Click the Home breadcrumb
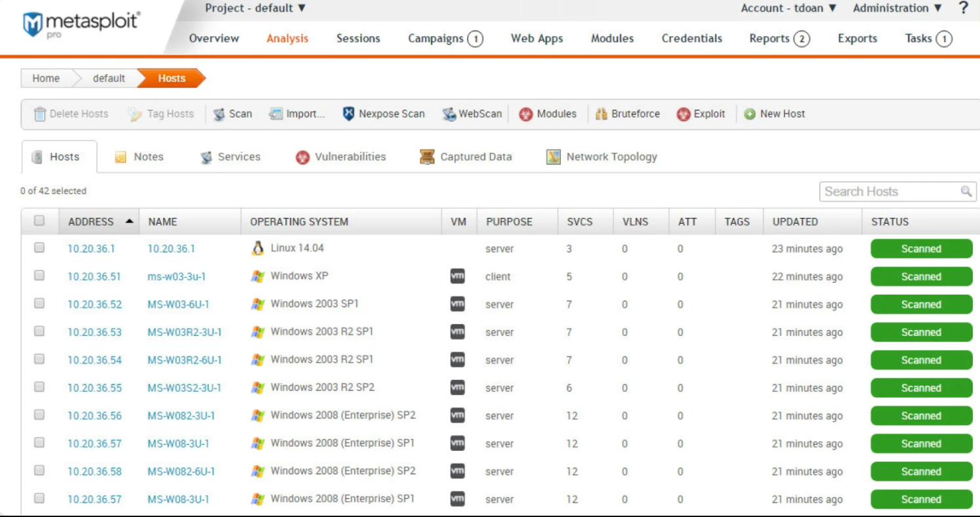The width and height of the screenshot is (980, 517). (46, 78)
